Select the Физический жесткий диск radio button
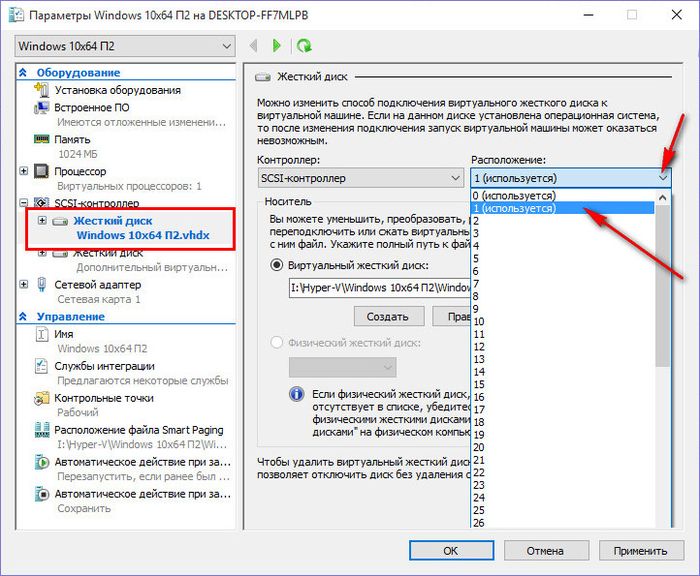This screenshot has width=700, height=576. point(277,343)
